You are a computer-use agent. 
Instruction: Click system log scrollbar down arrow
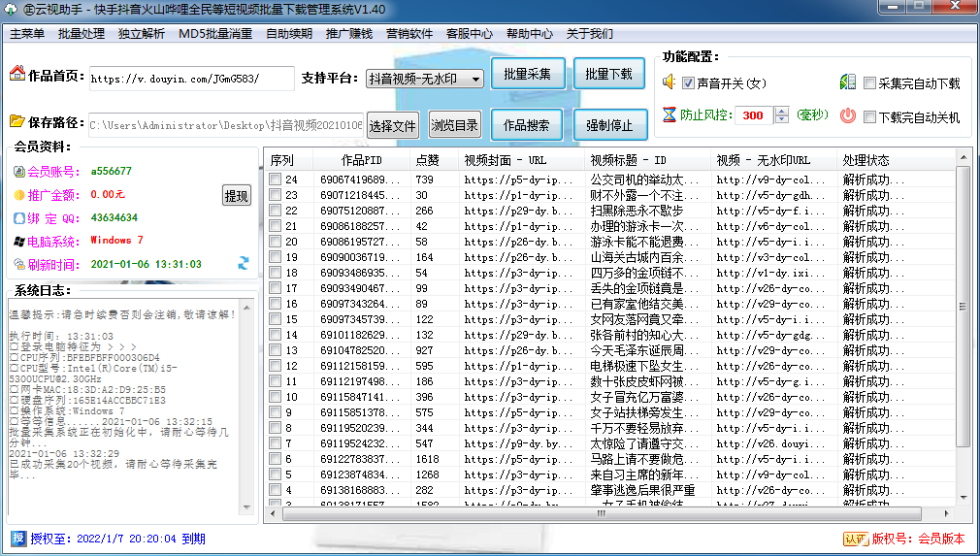click(x=246, y=507)
